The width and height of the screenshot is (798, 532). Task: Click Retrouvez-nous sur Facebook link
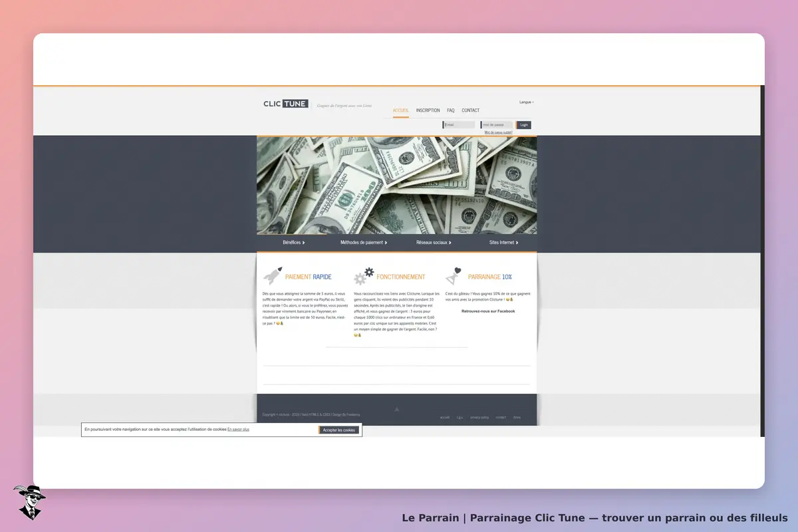click(x=488, y=311)
